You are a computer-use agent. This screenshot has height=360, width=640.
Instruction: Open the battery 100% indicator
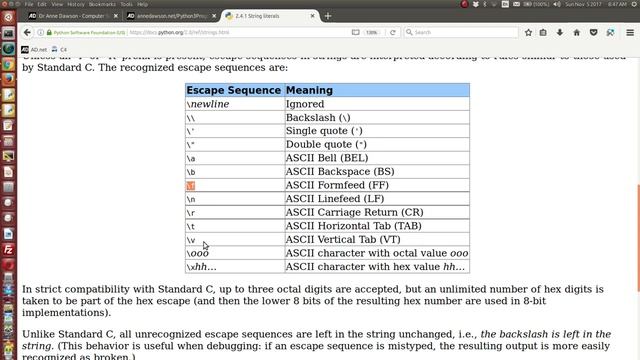point(536,4)
